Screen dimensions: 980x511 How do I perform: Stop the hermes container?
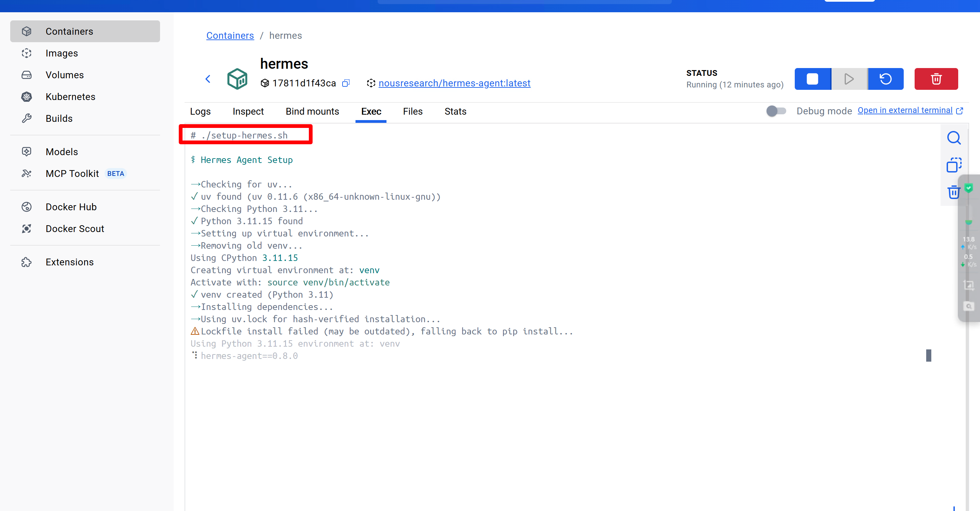pyautogui.click(x=812, y=79)
